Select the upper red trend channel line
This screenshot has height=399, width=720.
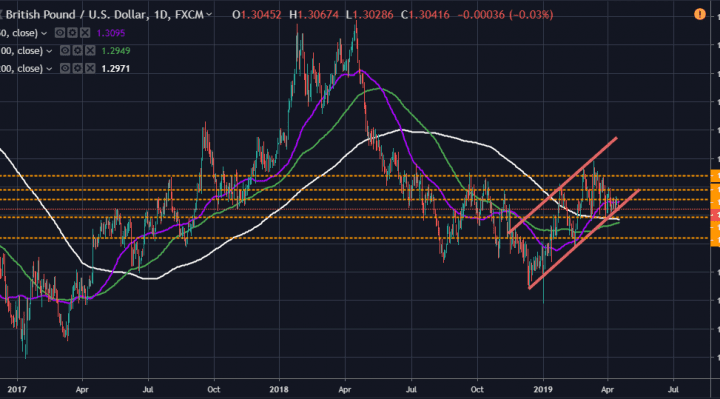coord(562,185)
